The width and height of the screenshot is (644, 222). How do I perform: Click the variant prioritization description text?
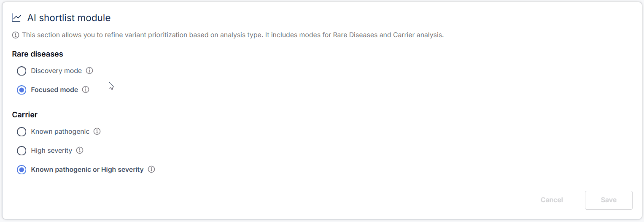click(x=233, y=35)
